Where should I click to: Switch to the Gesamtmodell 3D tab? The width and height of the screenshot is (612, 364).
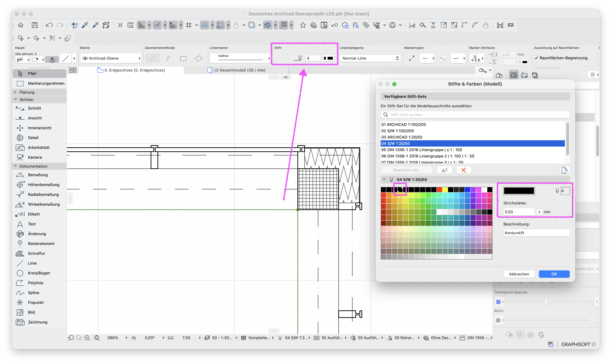236,70
